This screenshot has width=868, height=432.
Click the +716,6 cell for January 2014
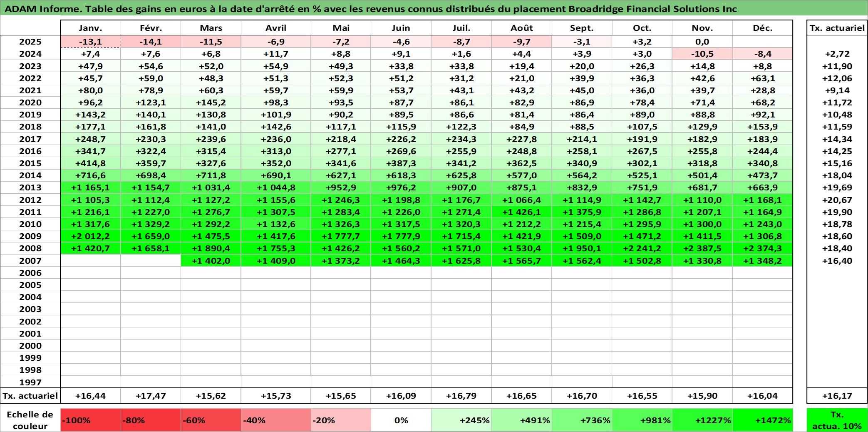tap(91, 175)
